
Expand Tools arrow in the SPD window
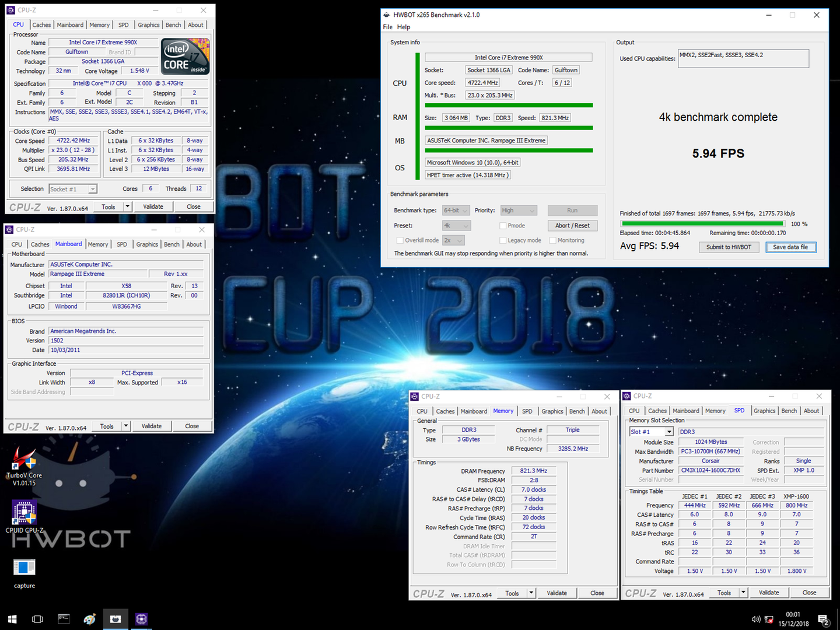click(743, 592)
